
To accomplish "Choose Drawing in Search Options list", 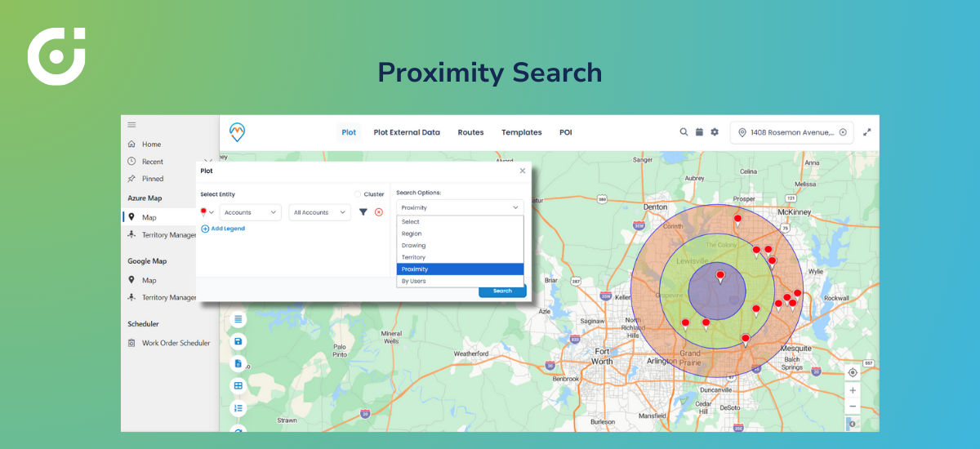I will 460,246.
